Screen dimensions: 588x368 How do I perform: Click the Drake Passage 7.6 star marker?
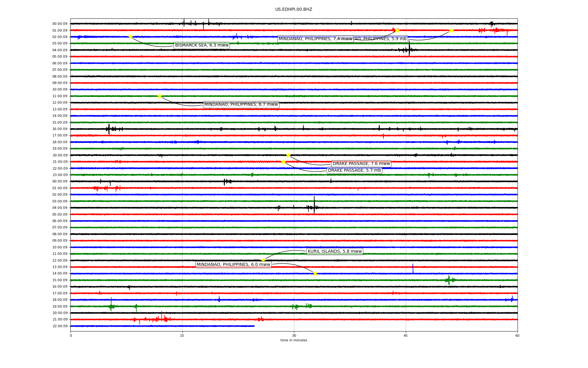[x=288, y=155]
